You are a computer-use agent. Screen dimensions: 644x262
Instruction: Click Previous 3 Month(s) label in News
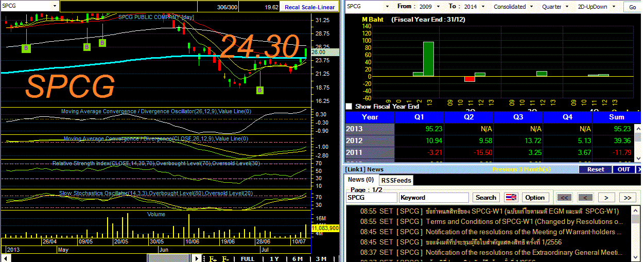point(521,169)
